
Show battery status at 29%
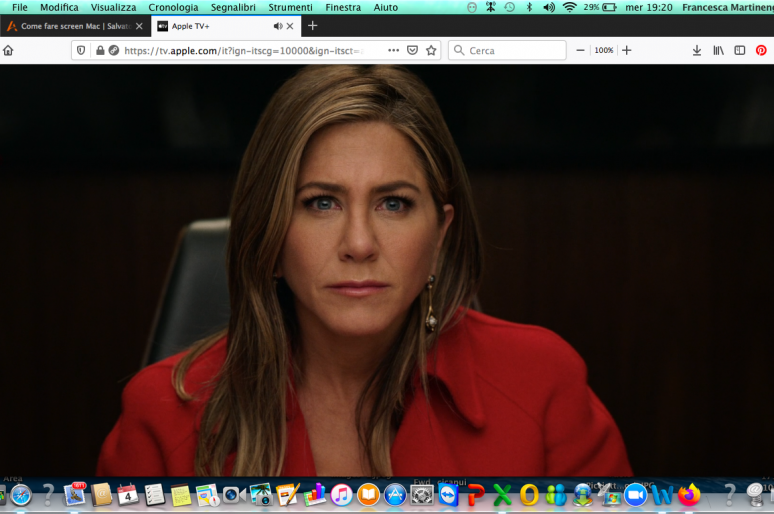tap(600, 7)
